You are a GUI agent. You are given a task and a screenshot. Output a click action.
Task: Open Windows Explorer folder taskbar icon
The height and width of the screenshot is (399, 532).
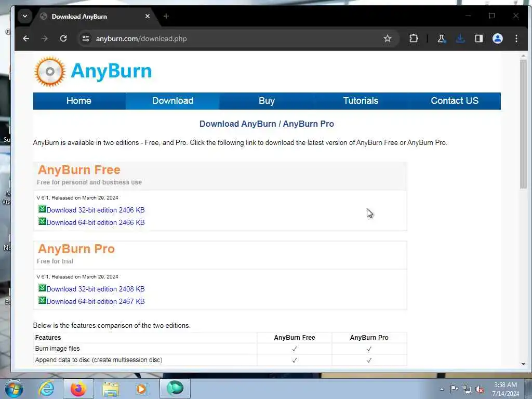111,389
